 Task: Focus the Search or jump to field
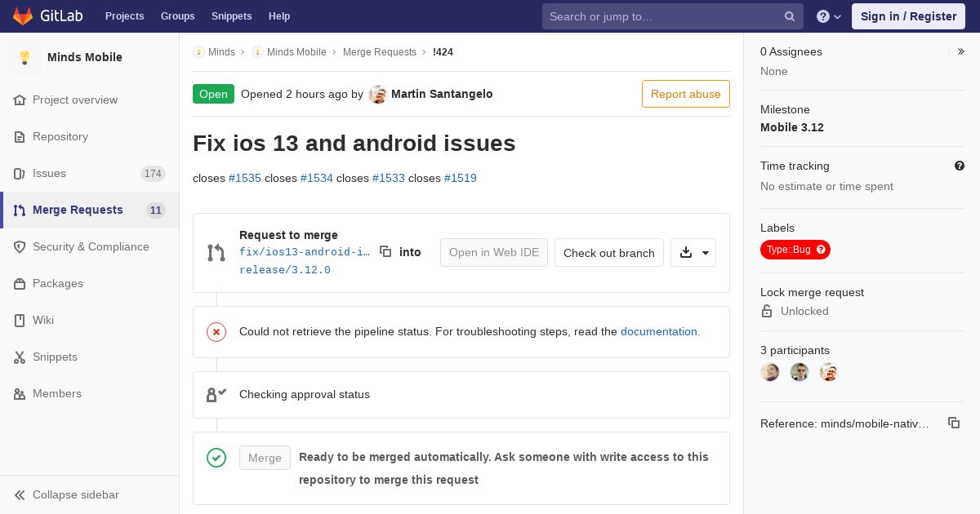tap(672, 16)
